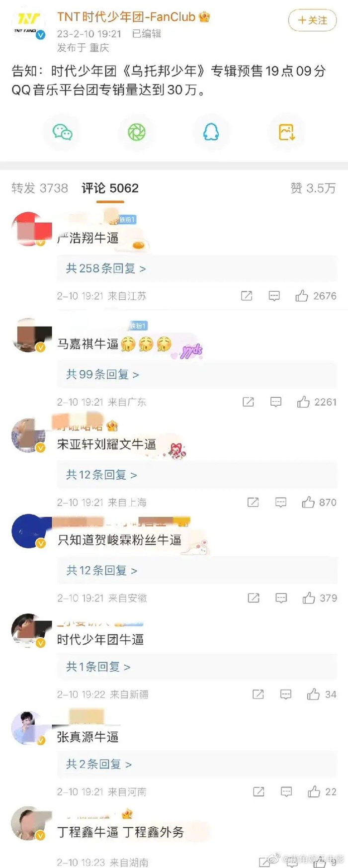
Task: Like the 严浩翔牛逼 comment
Action: [316, 296]
